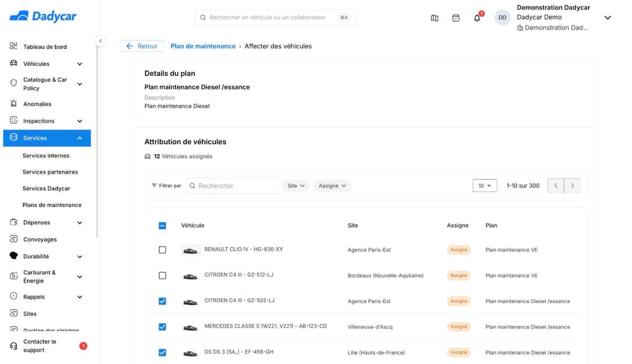Expand the Rappels submenu

pyautogui.click(x=80, y=297)
